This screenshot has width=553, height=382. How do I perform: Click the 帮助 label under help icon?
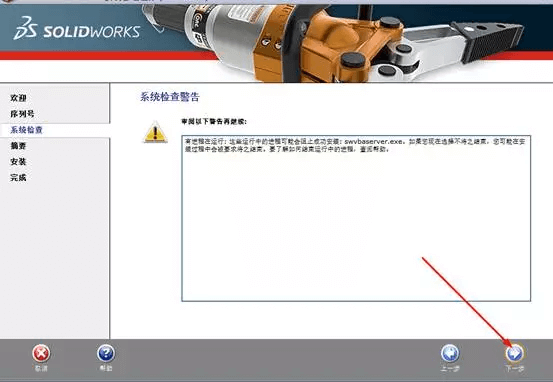click(x=106, y=368)
